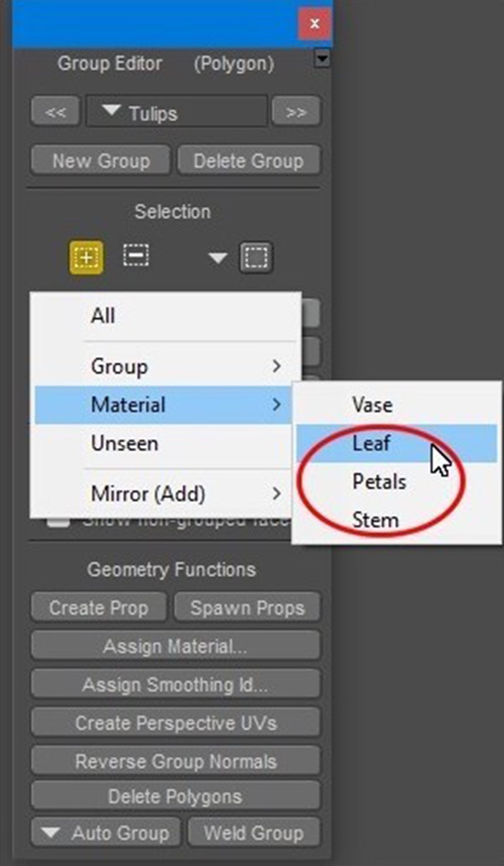Open the panel options menu arrow icon
Image resolution: width=504 pixels, height=866 pixels.
click(x=322, y=58)
